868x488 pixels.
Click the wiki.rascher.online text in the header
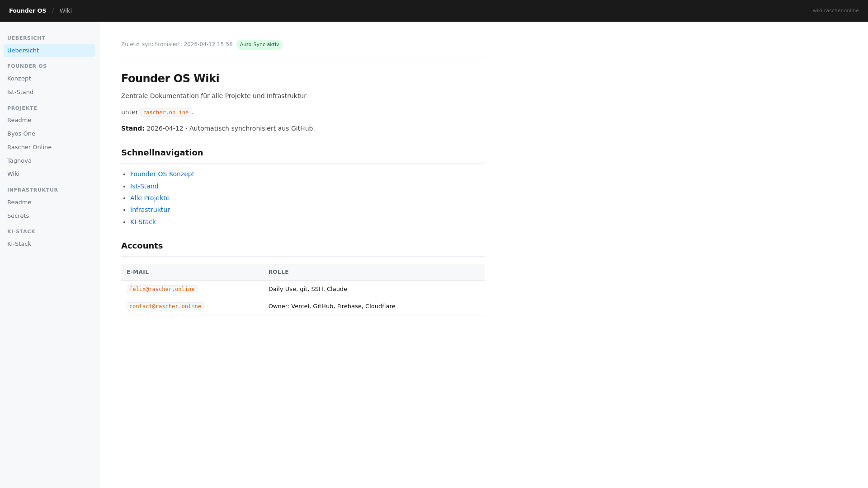pos(835,11)
